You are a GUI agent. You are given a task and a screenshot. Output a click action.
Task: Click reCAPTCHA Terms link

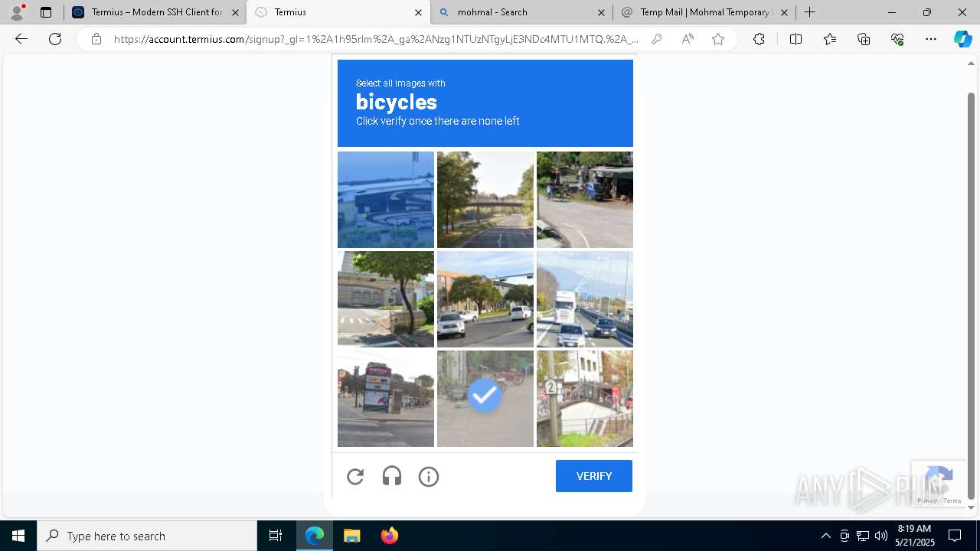click(x=952, y=500)
